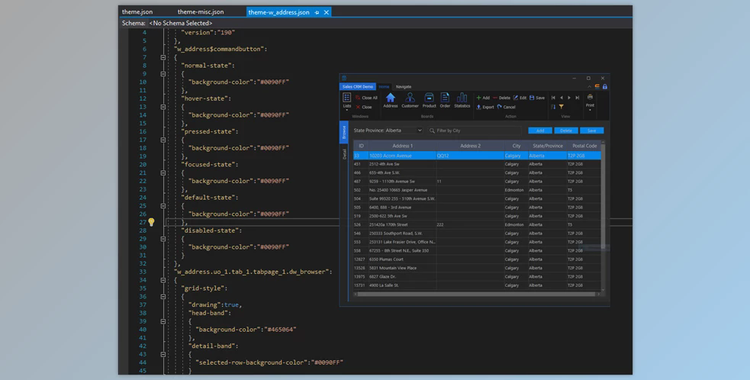Select the Sales CRM Demo tab
This screenshot has width=750, height=380.
click(358, 87)
